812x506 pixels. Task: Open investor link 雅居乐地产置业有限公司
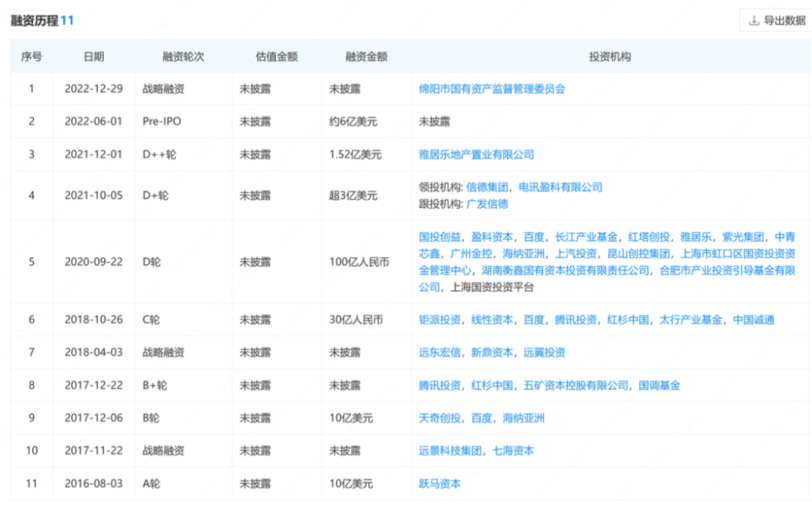(x=477, y=154)
